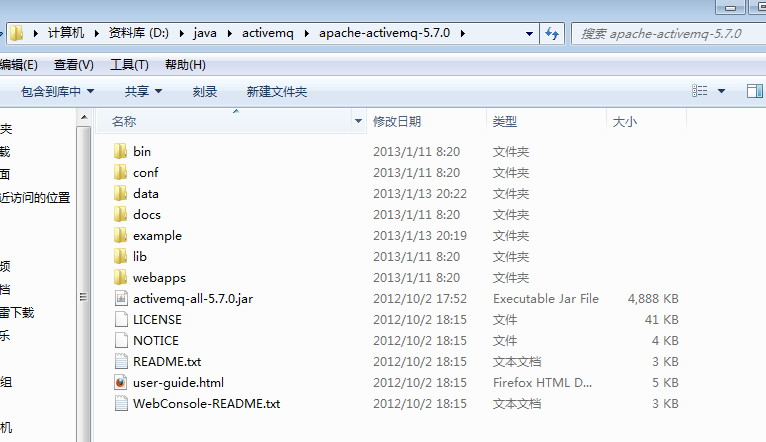This screenshot has height=442, width=766.
Task: Navigate to activemq folder in breadcrumb
Action: point(268,33)
